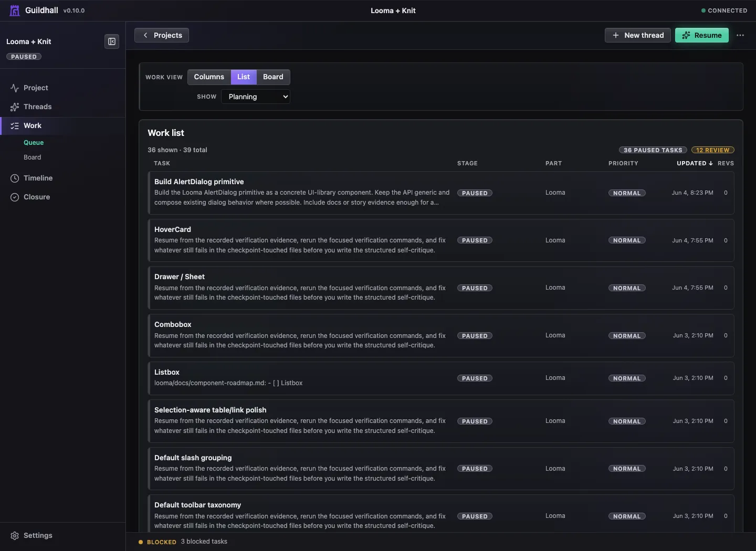Click the orange BLOCKED status dot
Viewport: 756px width, 551px height.
click(141, 542)
